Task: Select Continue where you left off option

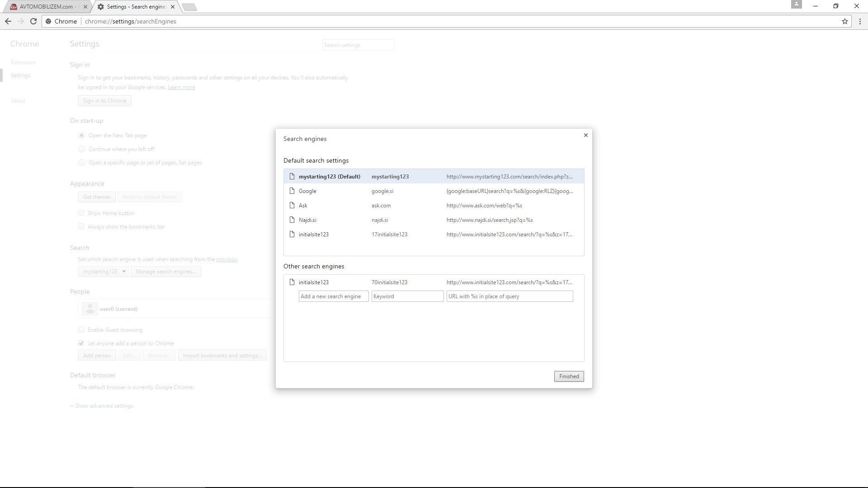Action: click(81, 149)
